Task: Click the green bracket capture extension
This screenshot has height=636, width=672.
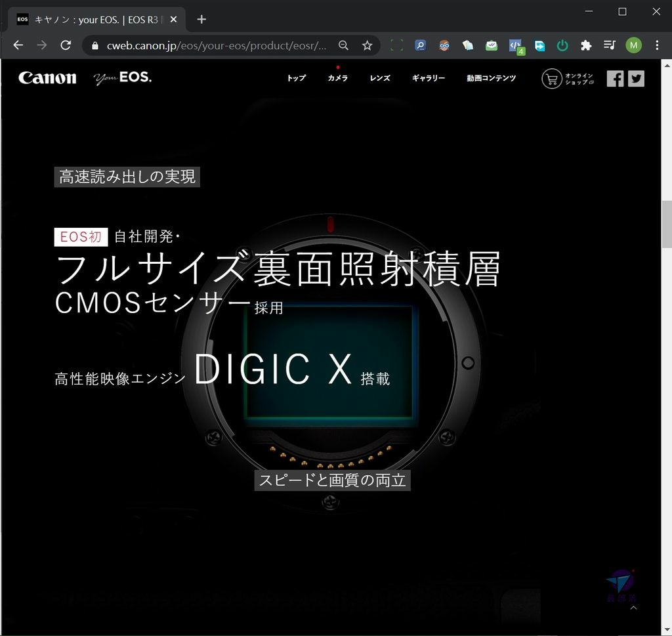Action: 397,45
